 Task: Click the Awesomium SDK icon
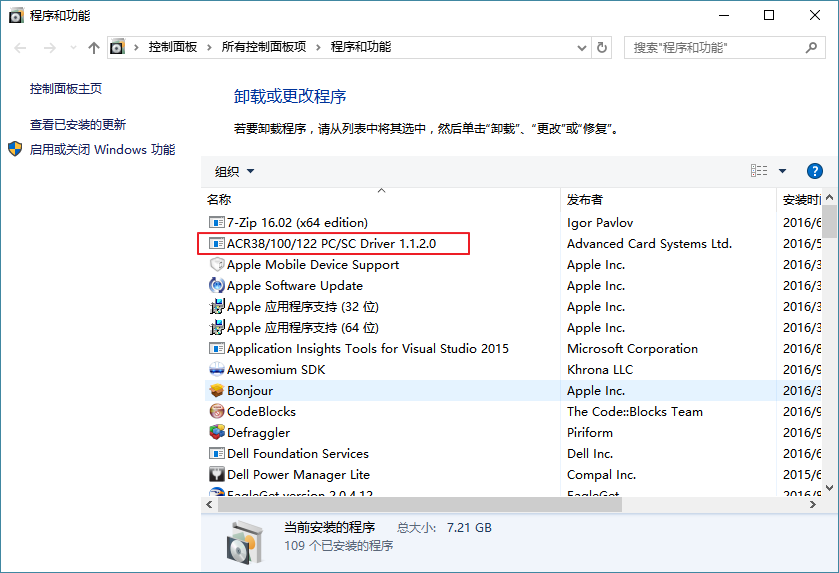(217, 370)
